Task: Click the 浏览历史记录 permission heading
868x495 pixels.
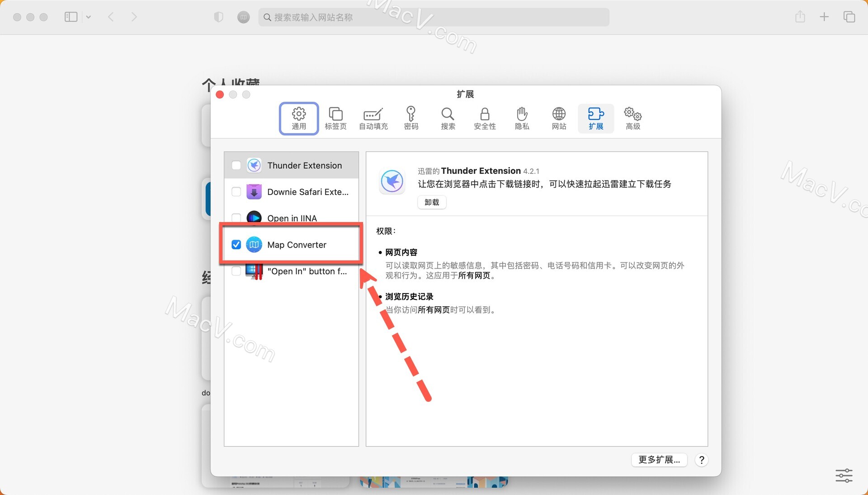Action: pos(409,297)
